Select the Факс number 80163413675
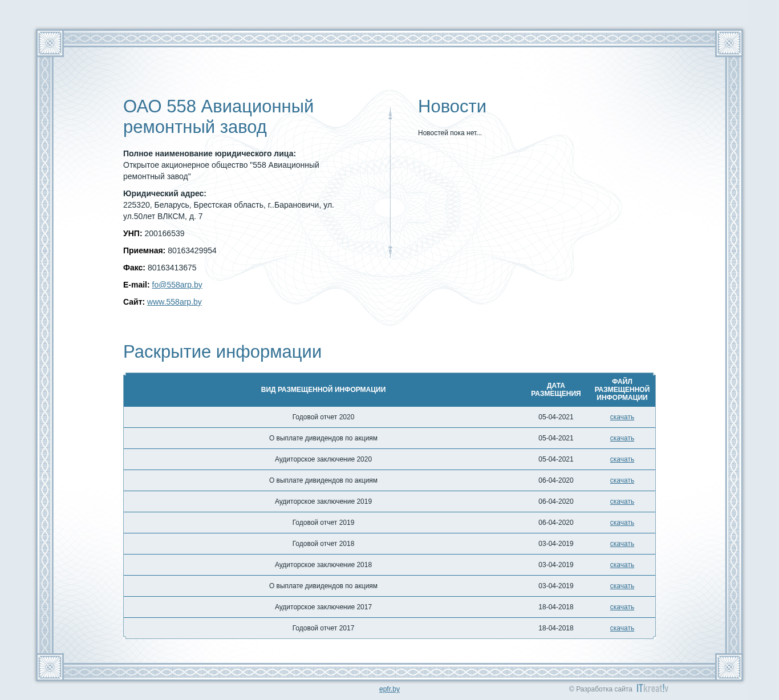The width and height of the screenshot is (779, 700). coord(172,268)
